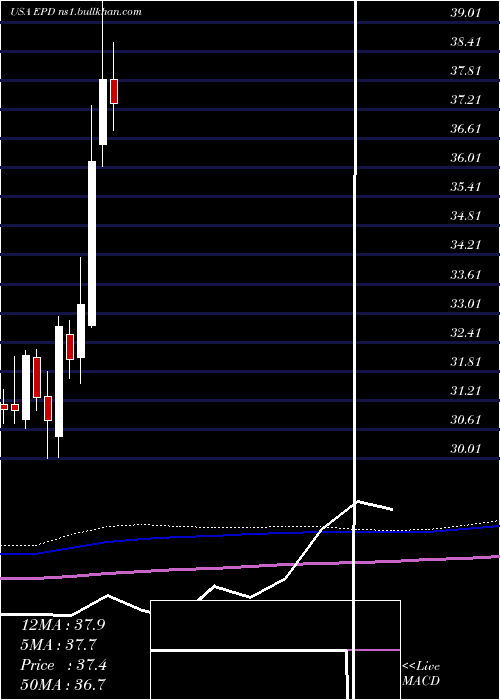Image resolution: width=500 pixels, height=700 pixels.
Task: Click the 34.81 price axis label
Action: (466, 216)
